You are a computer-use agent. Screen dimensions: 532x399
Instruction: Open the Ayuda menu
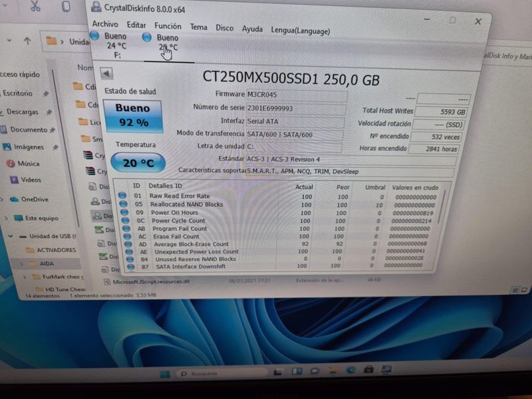point(252,29)
